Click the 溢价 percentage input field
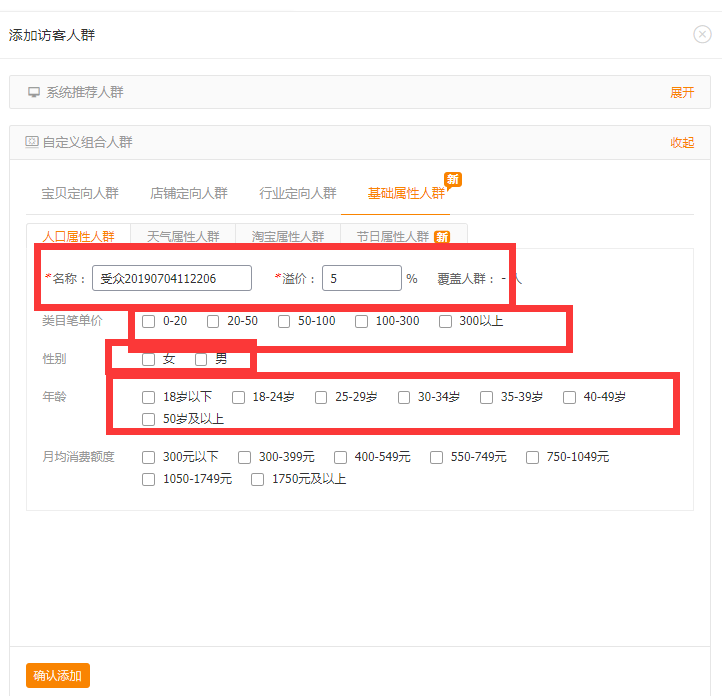 coord(362,278)
